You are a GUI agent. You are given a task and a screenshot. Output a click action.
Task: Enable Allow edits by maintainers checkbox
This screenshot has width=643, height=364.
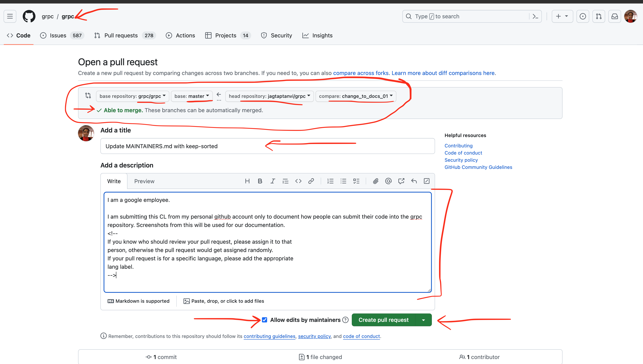click(x=264, y=320)
